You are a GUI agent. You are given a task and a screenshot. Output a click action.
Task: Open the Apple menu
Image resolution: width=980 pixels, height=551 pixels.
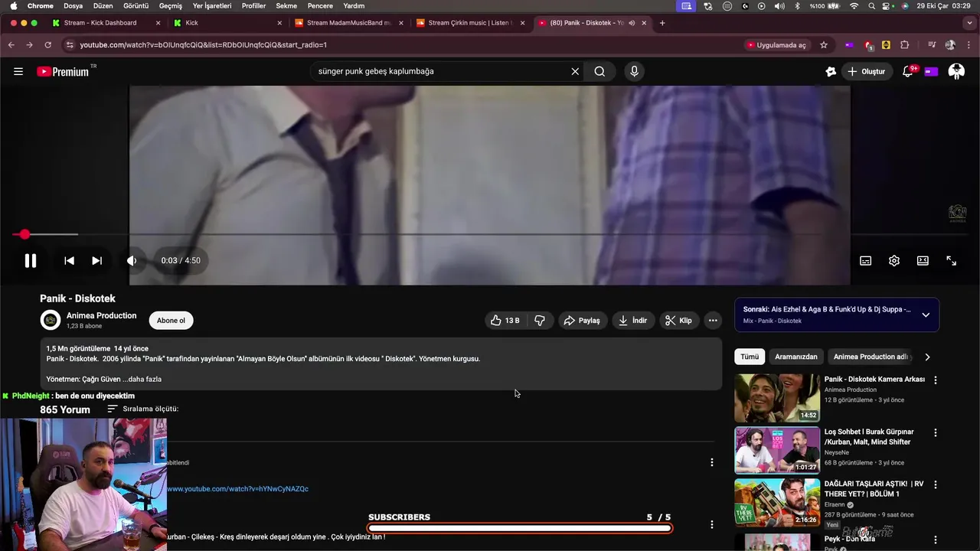(13, 5)
